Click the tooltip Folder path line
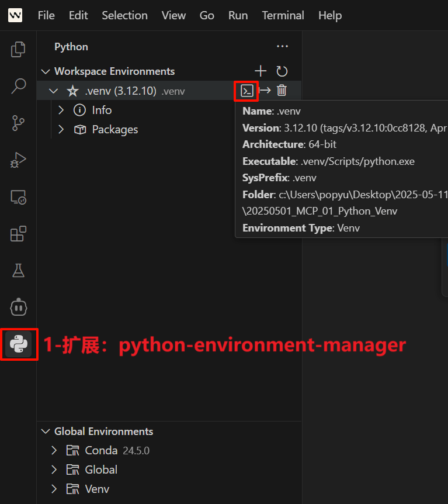The height and width of the screenshot is (504, 448). 345,203
